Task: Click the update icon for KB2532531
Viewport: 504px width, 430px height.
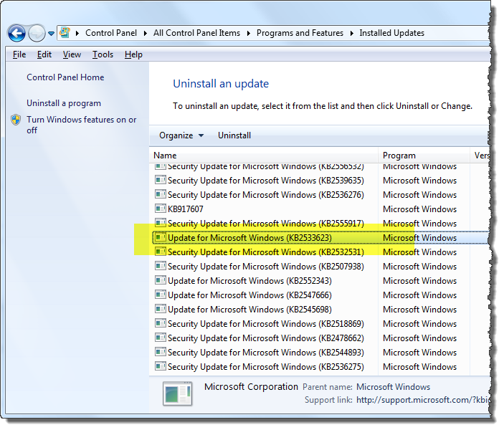Action: 161,252
